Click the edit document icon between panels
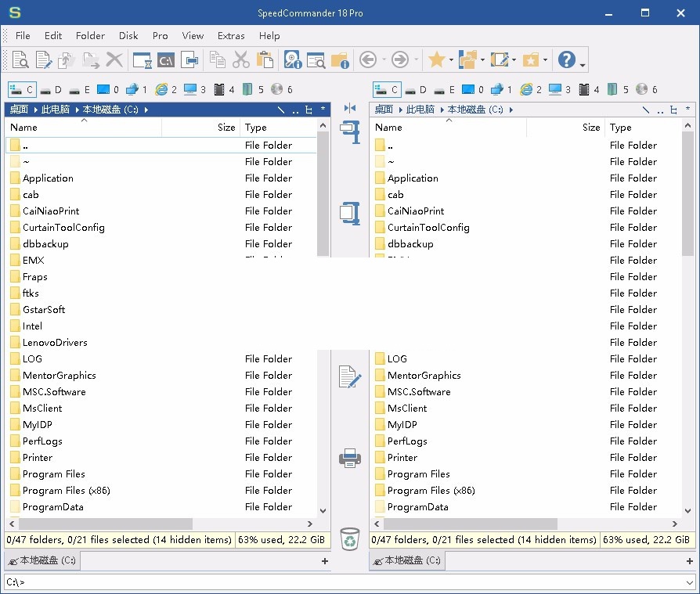Image resolution: width=700 pixels, height=594 pixels. pyautogui.click(x=349, y=377)
